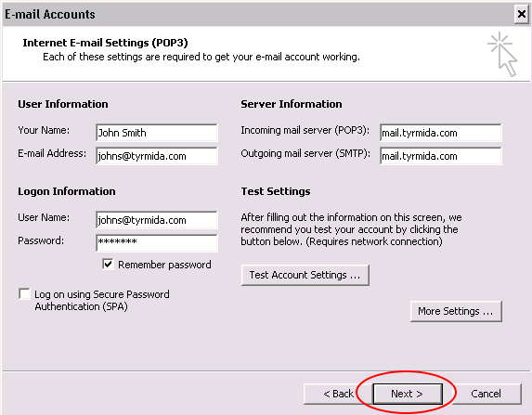
Task: Click into the Password field
Action: tap(156, 243)
